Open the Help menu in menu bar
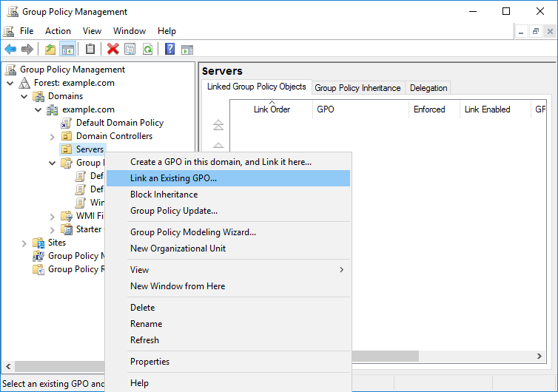This screenshot has height=392, width=558. point(167,31)
